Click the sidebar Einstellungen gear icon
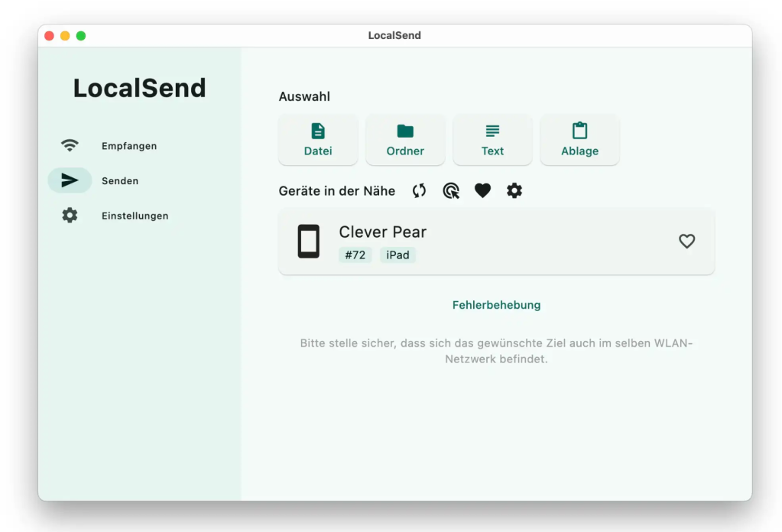 click(x=70, y=215)
